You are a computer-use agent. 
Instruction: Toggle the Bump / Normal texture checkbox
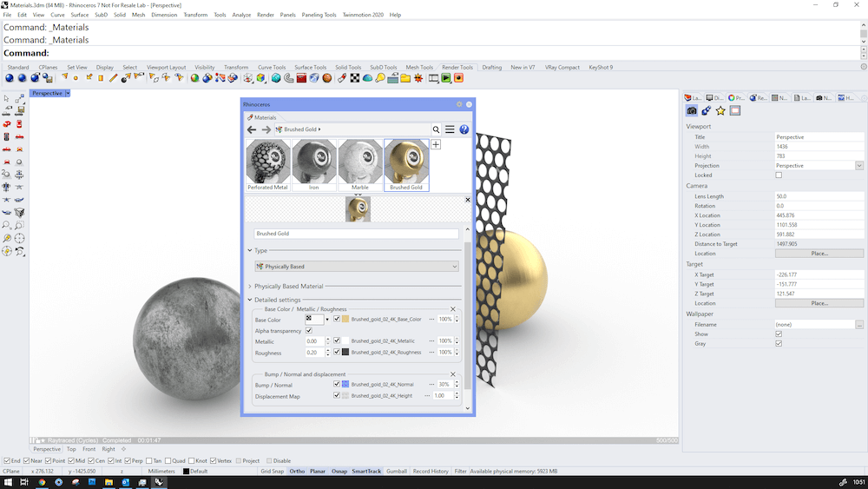pyautogui.click(x=337, y=384)
